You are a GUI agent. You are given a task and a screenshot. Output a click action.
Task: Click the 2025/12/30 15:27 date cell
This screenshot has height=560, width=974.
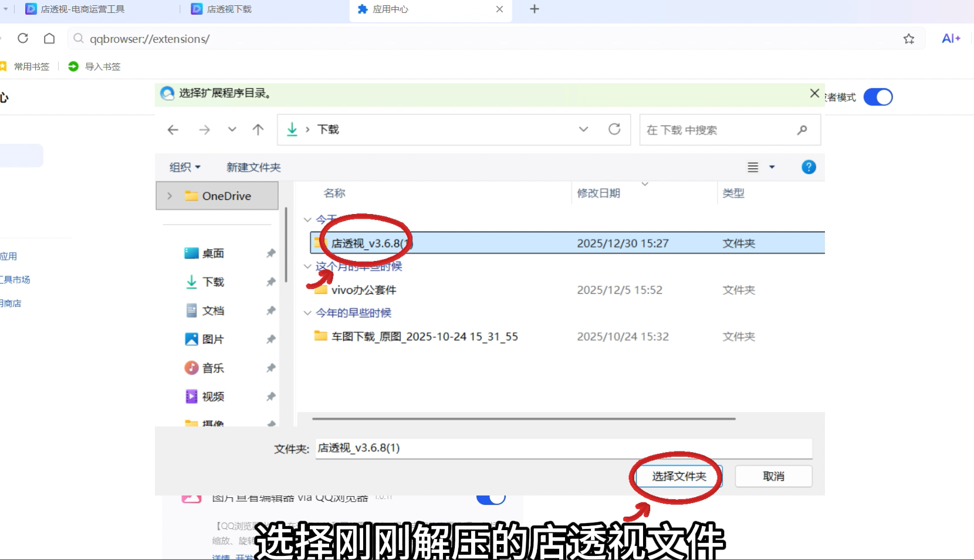click(623, 243)
